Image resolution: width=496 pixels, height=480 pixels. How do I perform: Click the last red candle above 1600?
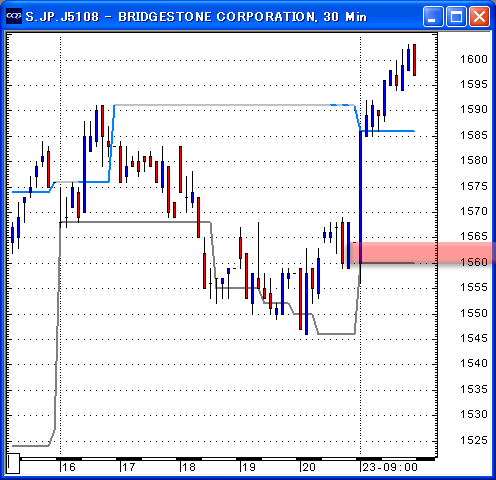414,60
